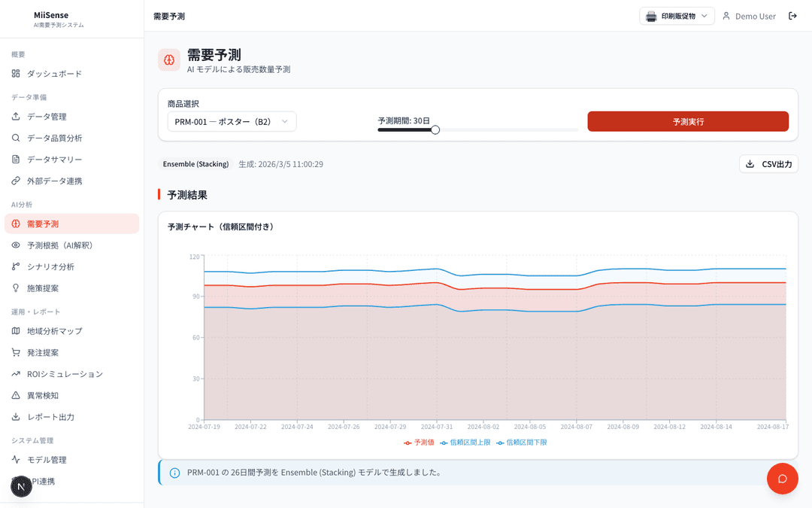Viewport: 812px width, 508px height.
Task: Click the PRM-001 の 26日間予測 notice text
Action: pos(314,473)
